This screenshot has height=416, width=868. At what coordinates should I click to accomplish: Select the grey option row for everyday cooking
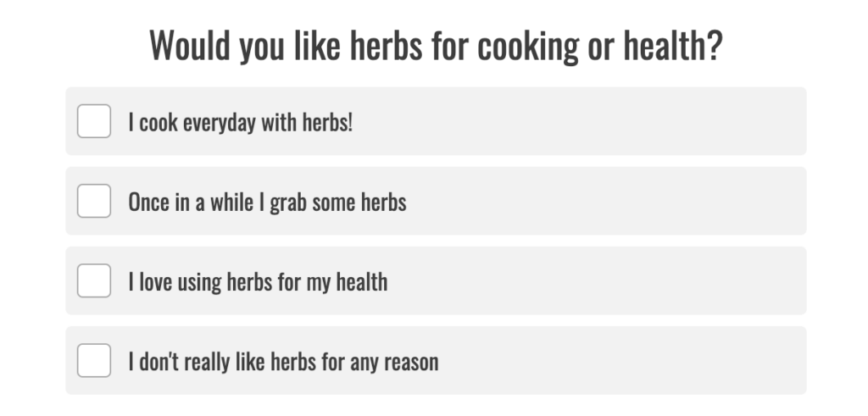(x=437, y=121)
